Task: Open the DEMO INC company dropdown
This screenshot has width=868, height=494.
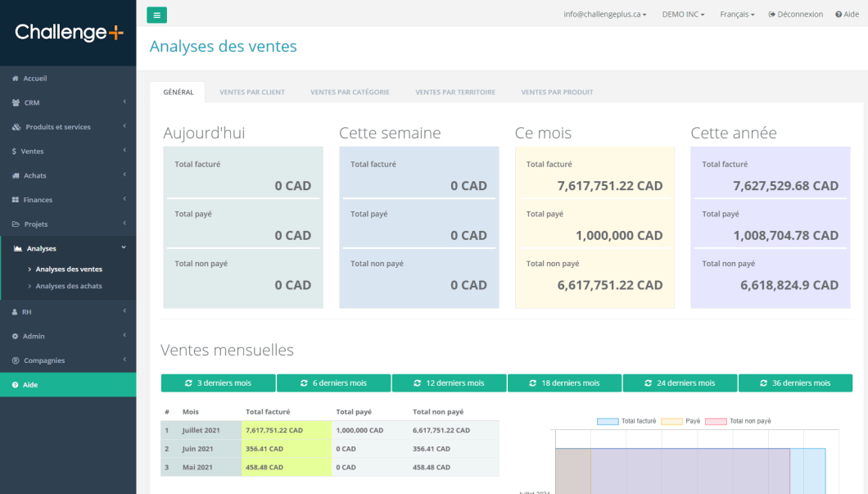Action: pos(683,15)
